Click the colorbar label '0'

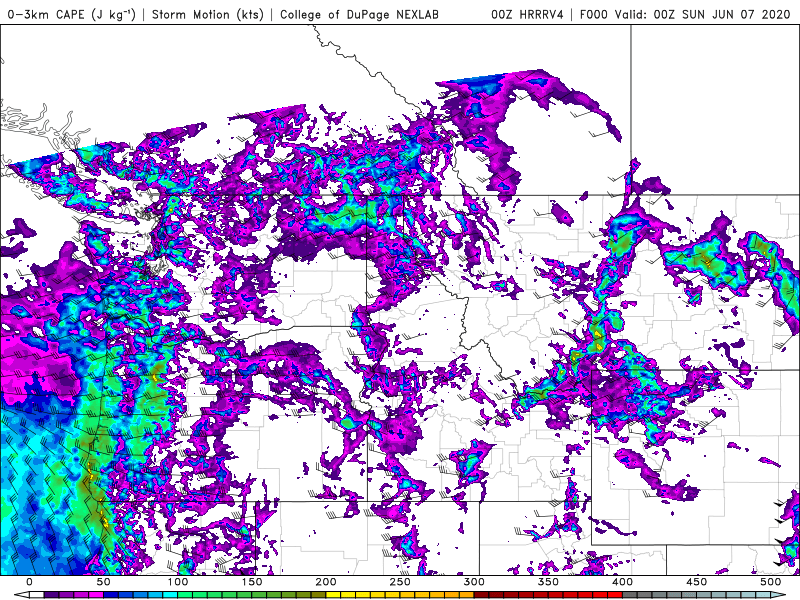click(29, 582)
